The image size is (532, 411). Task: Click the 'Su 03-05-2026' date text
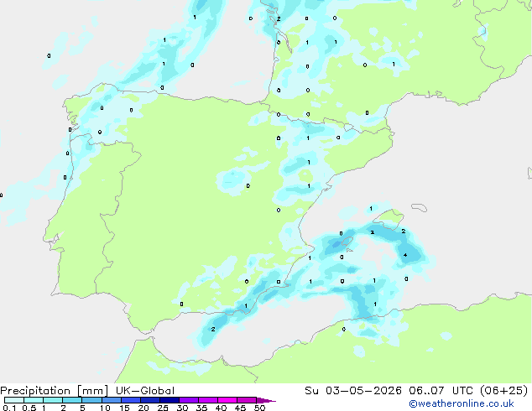click(353, 391)
